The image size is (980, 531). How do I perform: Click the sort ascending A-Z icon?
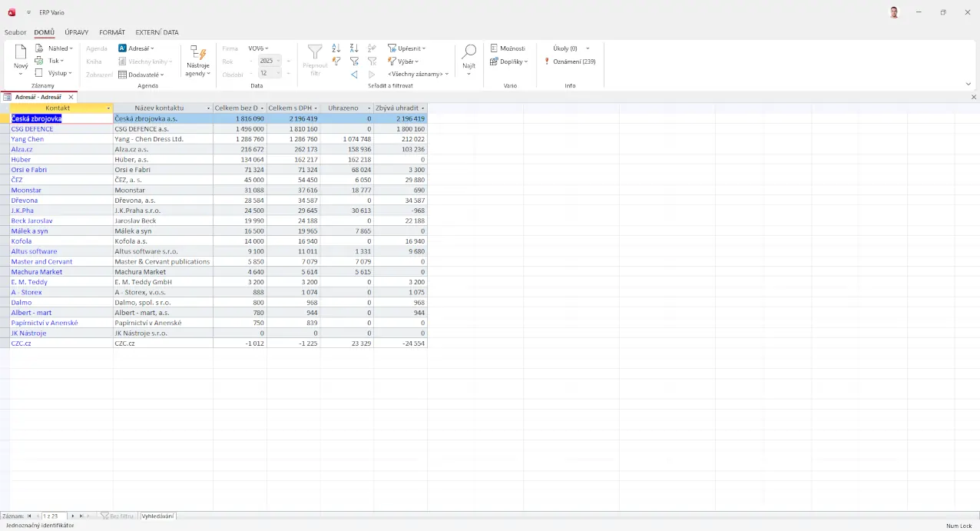tap(336, 48)
